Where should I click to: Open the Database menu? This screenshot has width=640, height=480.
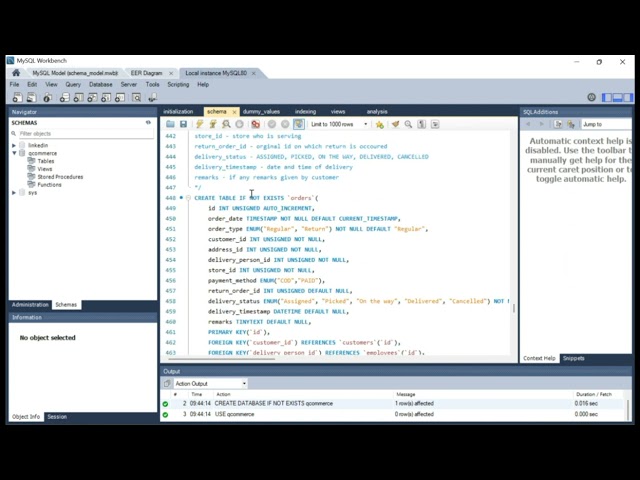[x=101, y=84]
